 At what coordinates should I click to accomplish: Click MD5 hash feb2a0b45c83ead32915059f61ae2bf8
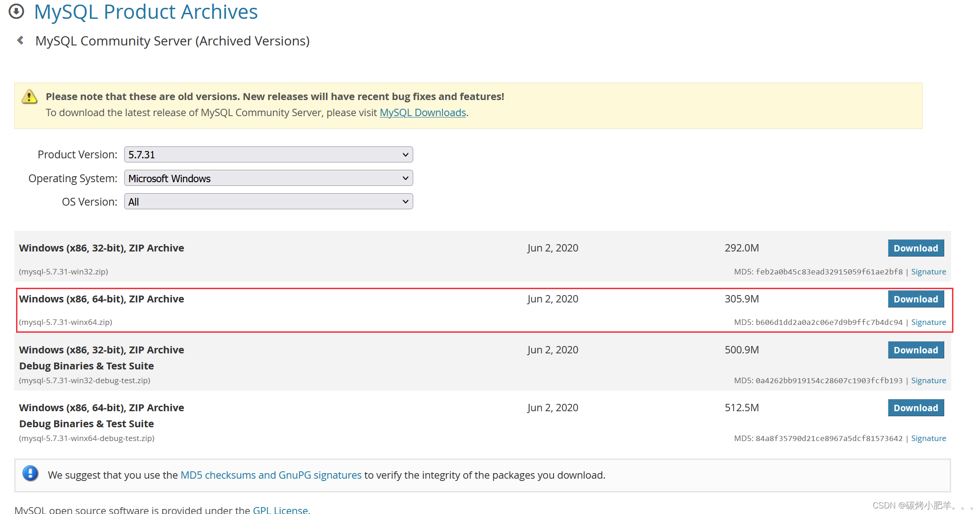pyautogui.click(x=829, y=272)
